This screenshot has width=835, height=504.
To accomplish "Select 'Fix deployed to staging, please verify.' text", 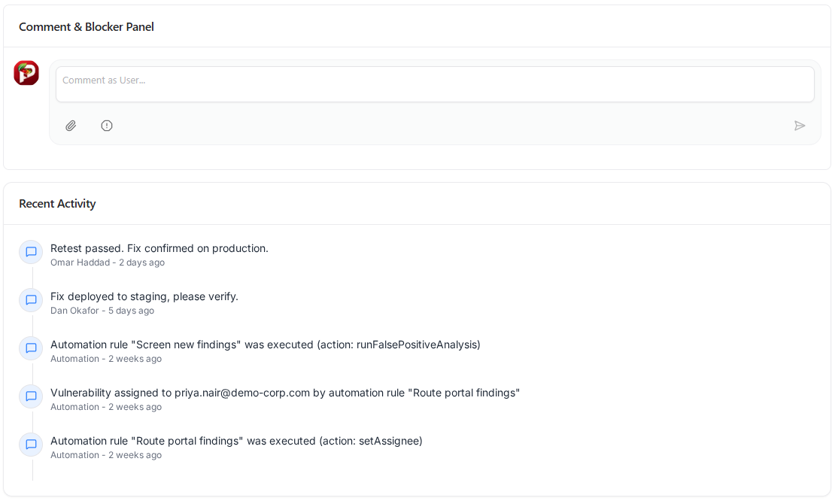I will (144, 296).
